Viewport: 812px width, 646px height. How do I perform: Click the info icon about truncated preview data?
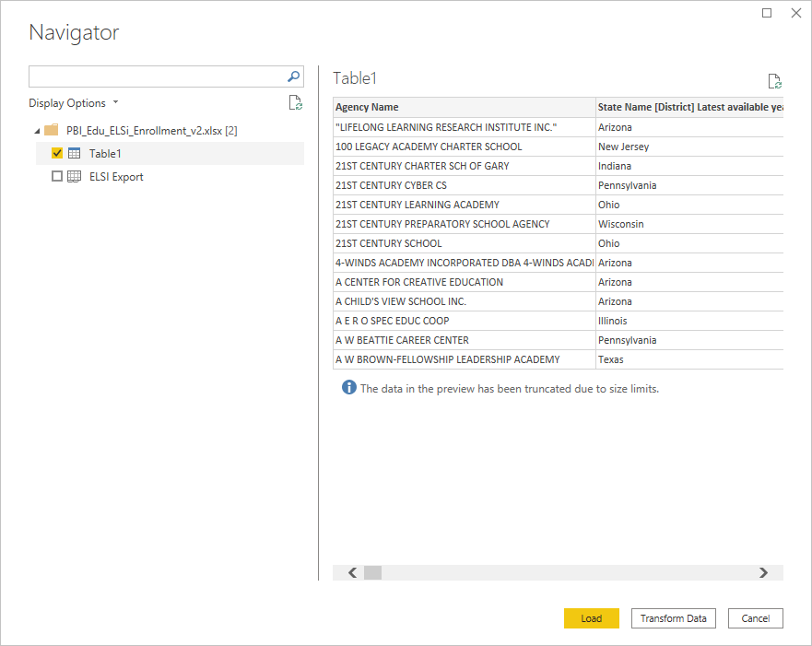tap(348, 387)
